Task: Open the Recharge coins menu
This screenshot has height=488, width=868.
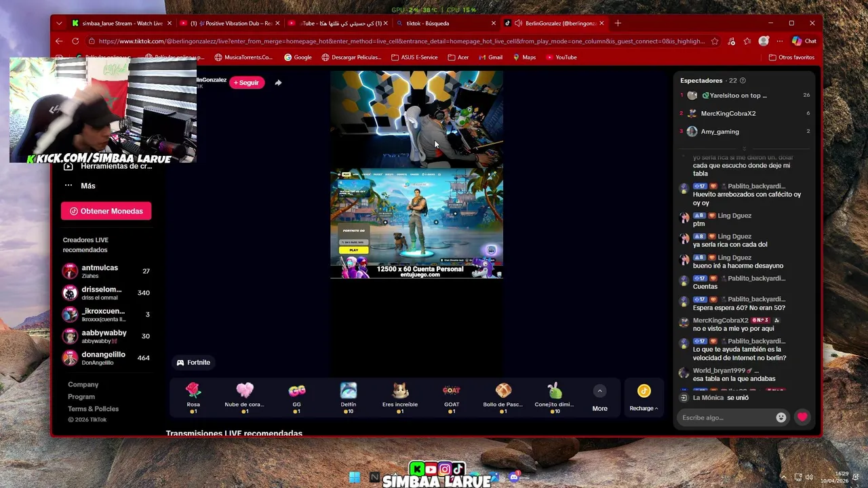Action: click(644, 399)
